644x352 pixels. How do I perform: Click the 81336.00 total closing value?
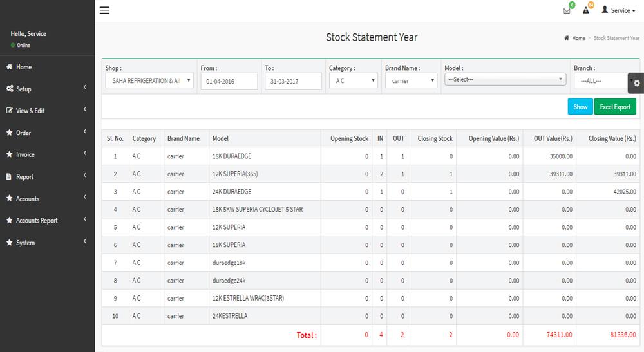click(x=623, y=335)
